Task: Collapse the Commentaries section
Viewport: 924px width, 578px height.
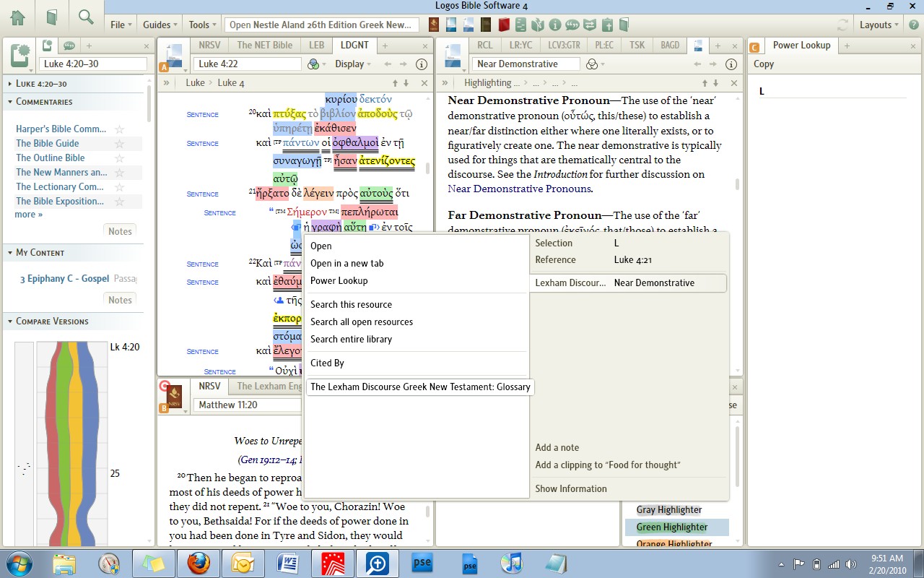Action: pos(10,102)
